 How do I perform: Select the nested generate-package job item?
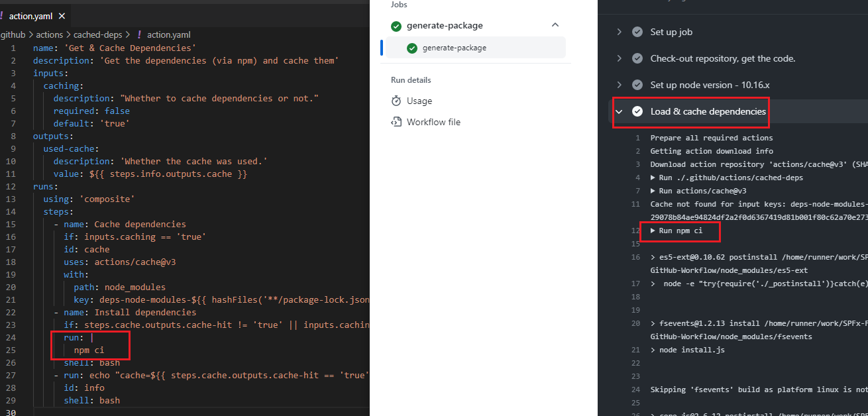[x=454, y=48]
